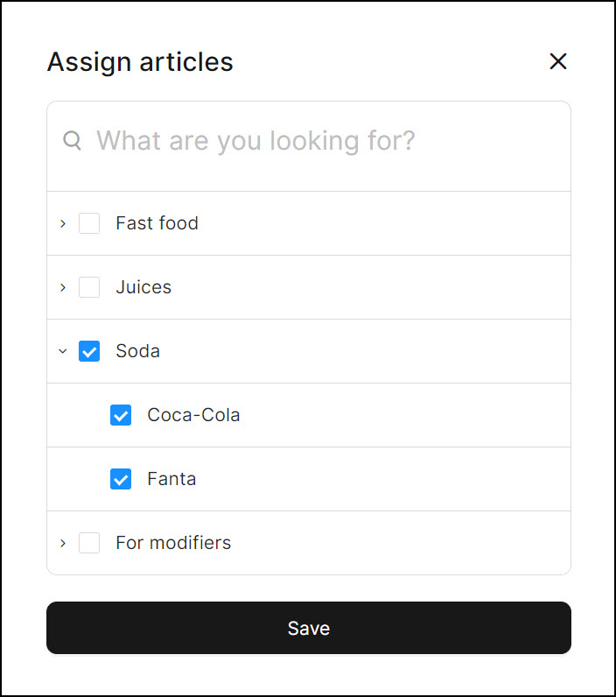The width and height of the screenshot is (616, 697).
Task: Click the Fanta article name
Action: coord(171,479)
